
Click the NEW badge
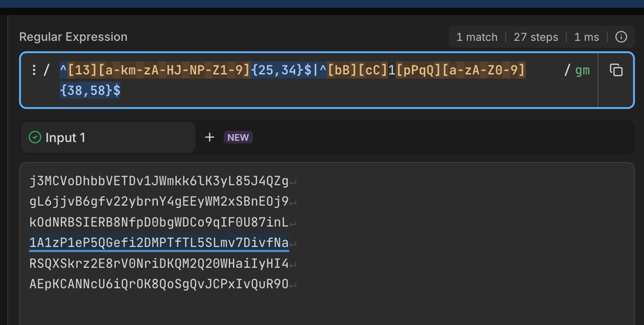pyautogui.click(x=238, y=137)
